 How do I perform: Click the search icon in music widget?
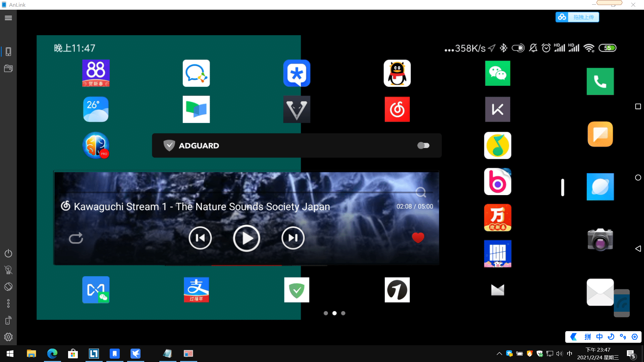pyautogui.click(x=421, y=192)
